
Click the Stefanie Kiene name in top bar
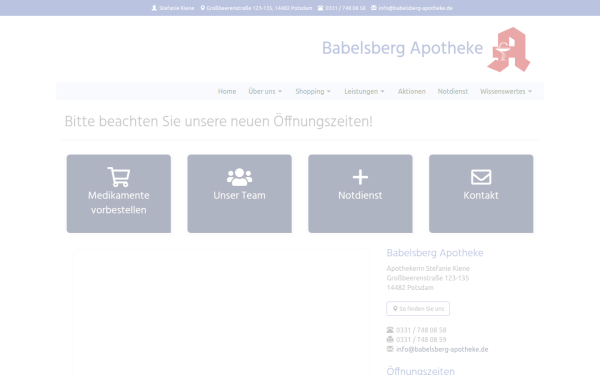176,8
